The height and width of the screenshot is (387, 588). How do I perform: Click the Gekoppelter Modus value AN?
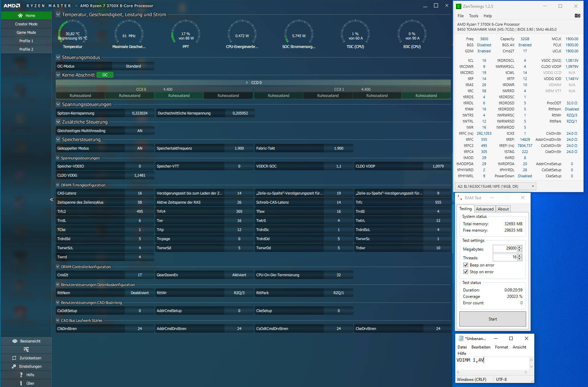140,148
